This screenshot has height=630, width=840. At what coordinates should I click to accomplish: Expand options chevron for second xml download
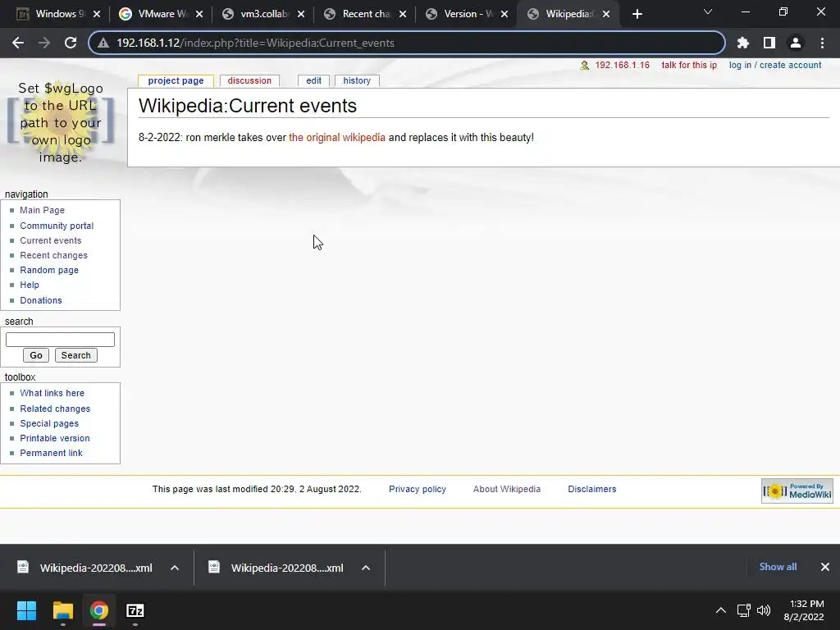[x=366, y=568]
